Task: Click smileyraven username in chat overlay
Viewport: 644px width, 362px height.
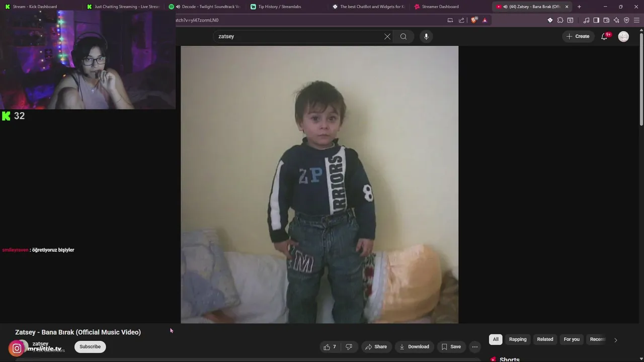Action: 15,250
